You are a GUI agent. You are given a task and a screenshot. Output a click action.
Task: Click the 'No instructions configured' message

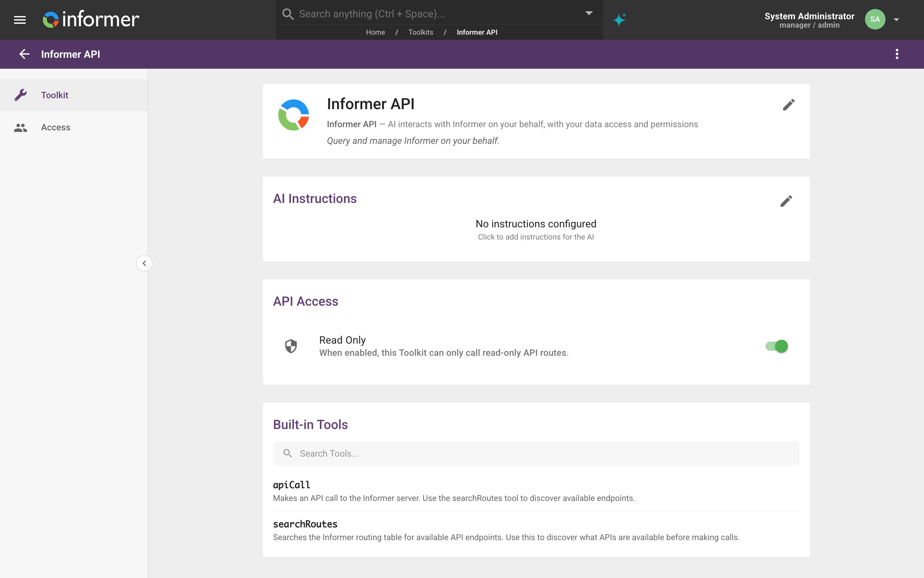(536, 223)
